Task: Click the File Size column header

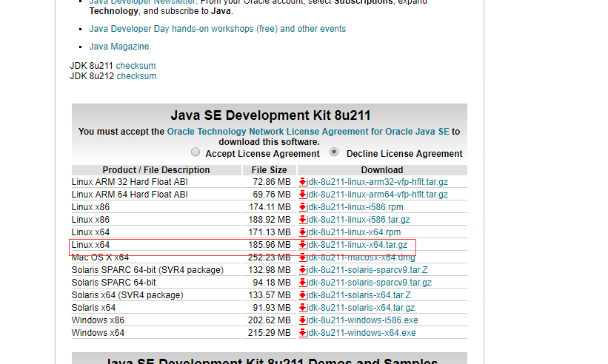Action: (x=269, y=170)
